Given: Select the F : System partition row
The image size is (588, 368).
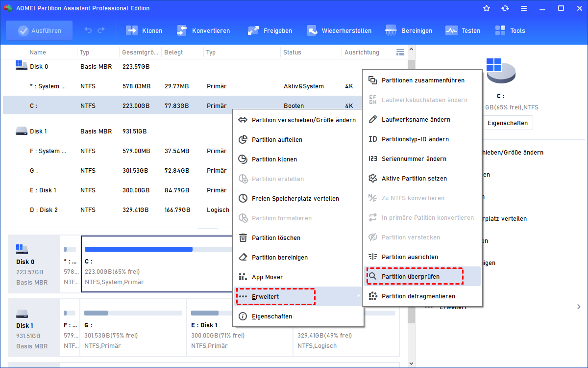Looking at the screenshot, I should [x=118, y=151].
